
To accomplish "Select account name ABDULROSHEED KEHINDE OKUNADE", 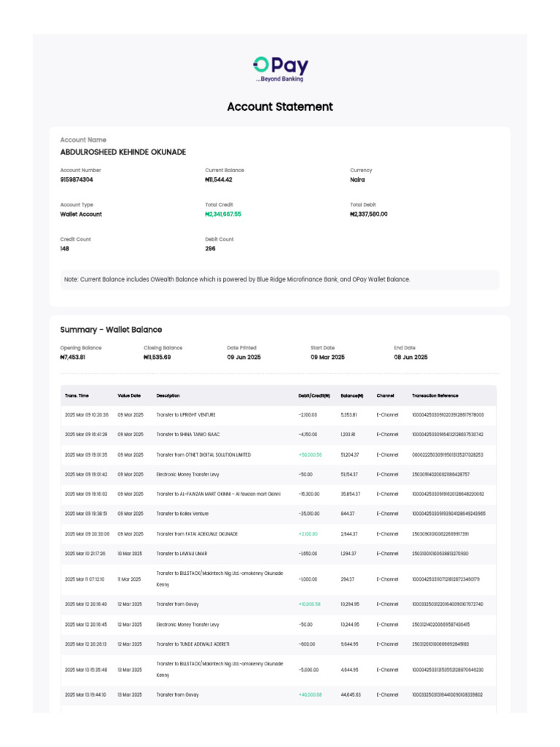I will 122,152.
